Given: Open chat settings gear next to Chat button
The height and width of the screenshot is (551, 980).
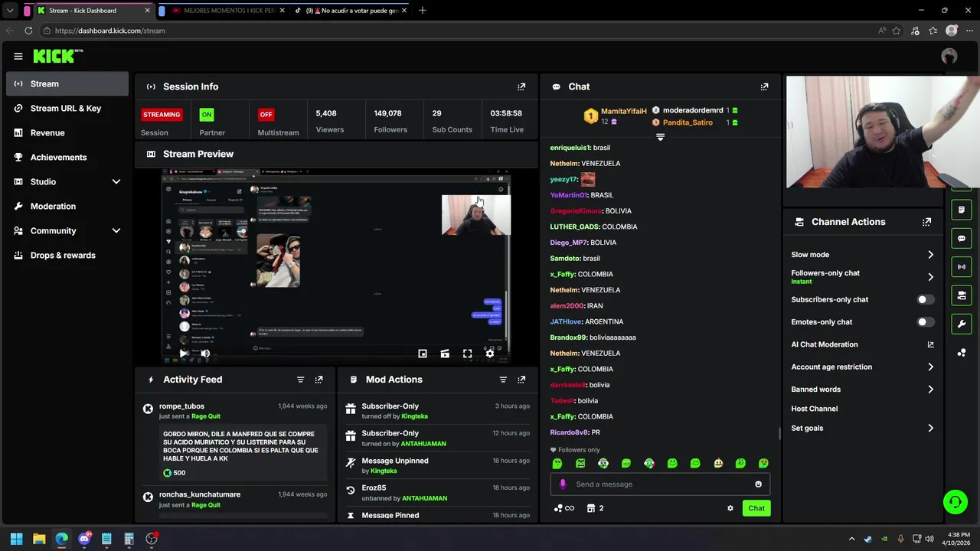Looking at the screenshot, I should click(730, 508).
